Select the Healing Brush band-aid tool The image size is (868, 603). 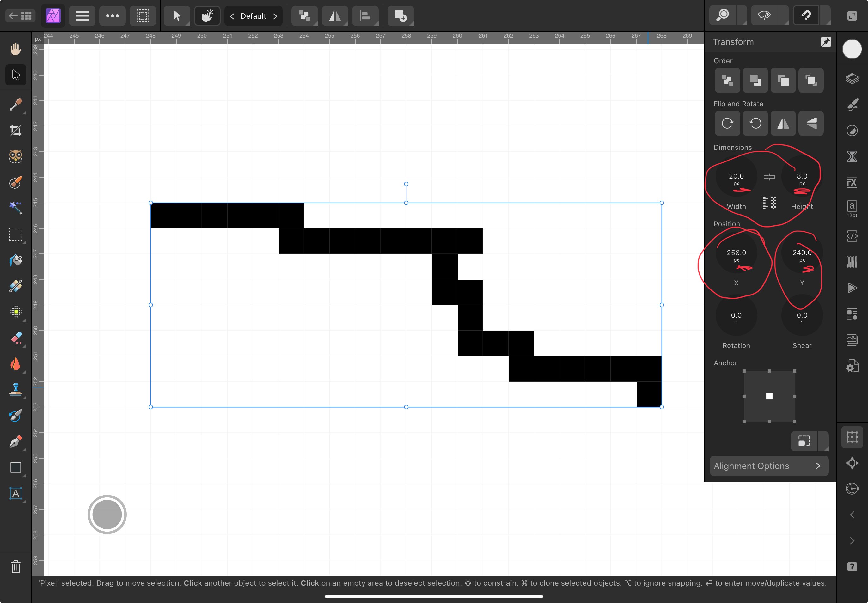(x=15, y=286)
